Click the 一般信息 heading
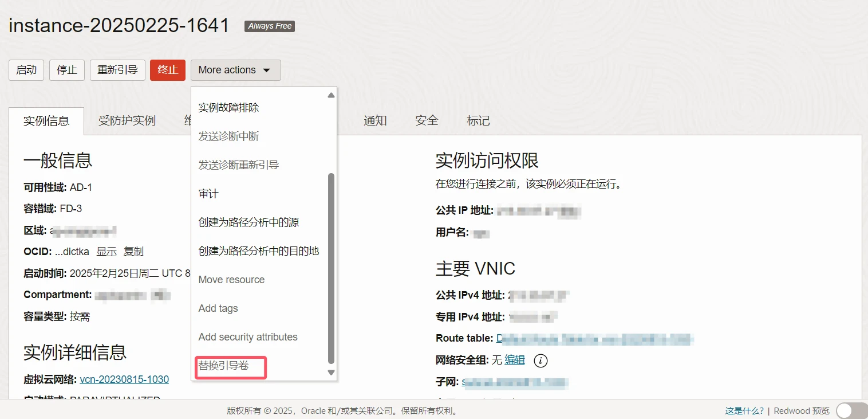 58,160
